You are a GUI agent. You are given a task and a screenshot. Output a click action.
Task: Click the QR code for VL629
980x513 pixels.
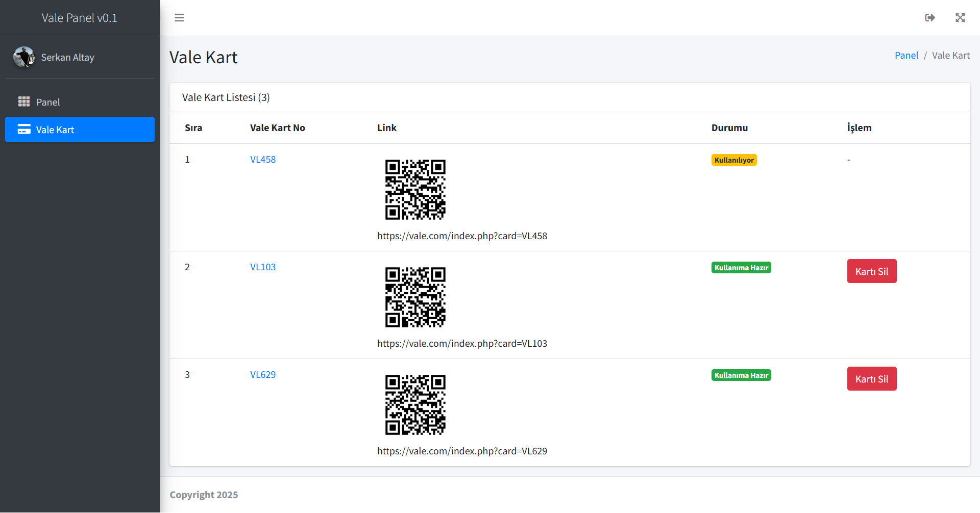[415, 405]
